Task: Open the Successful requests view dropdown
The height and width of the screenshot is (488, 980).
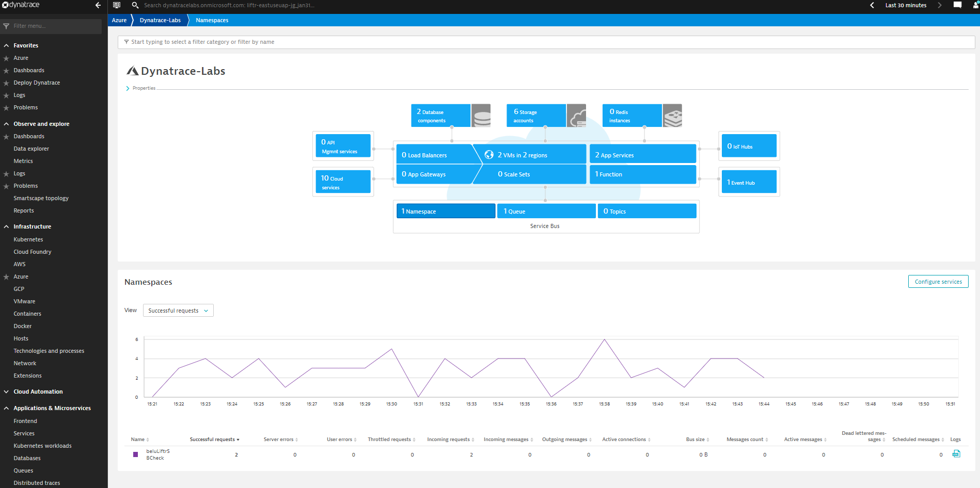Action: click(178, 311)
